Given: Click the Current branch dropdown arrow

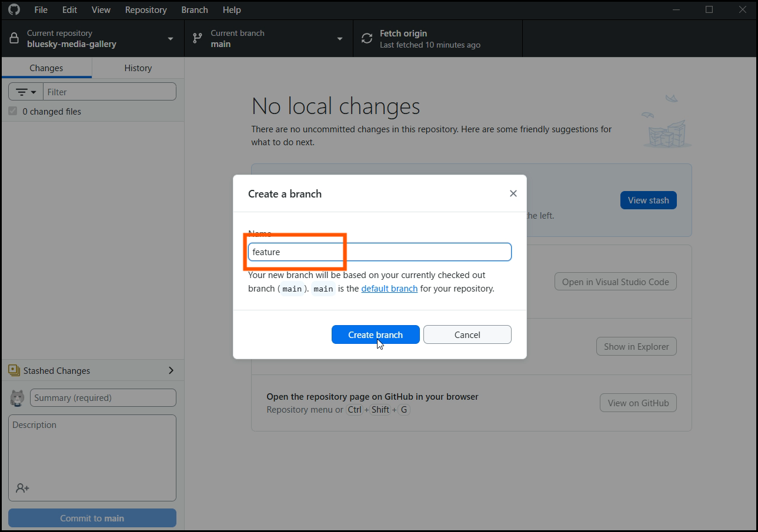Looking at the screenshot, I should point(340,39).
